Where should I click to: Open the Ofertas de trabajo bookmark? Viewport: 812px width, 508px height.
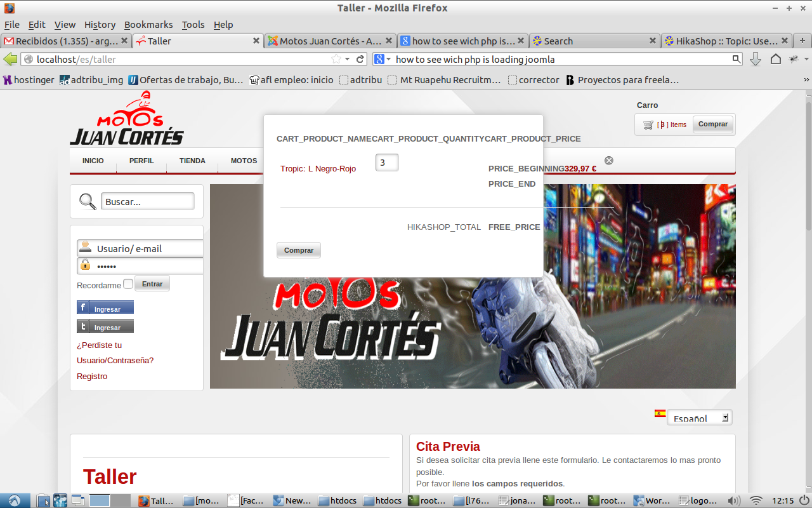click(186, 80)
